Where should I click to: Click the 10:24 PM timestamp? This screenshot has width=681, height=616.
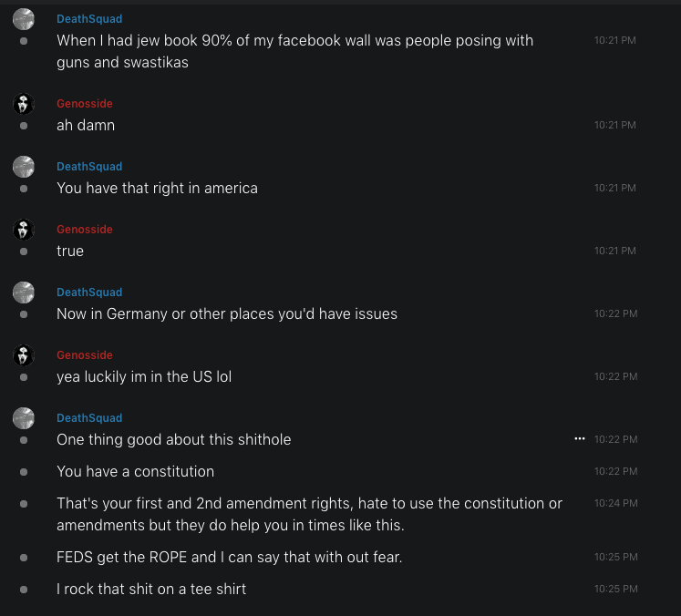pos(615,503)
